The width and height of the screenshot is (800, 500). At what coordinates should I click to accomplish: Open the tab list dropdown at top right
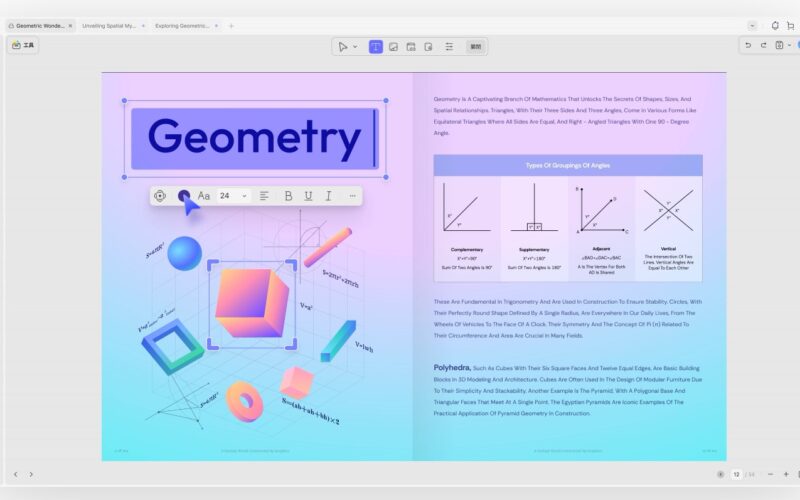click(x=752, y=25)
